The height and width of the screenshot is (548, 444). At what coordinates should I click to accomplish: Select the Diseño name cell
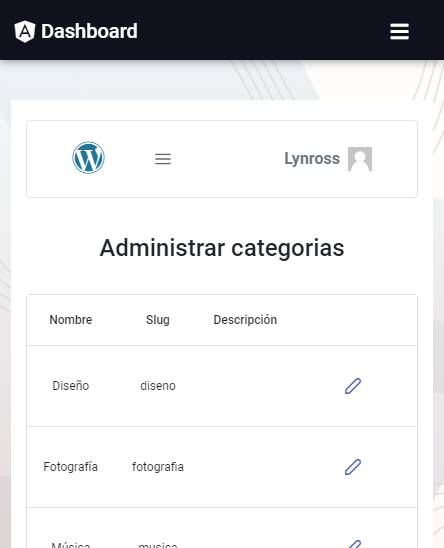(71, 386)
